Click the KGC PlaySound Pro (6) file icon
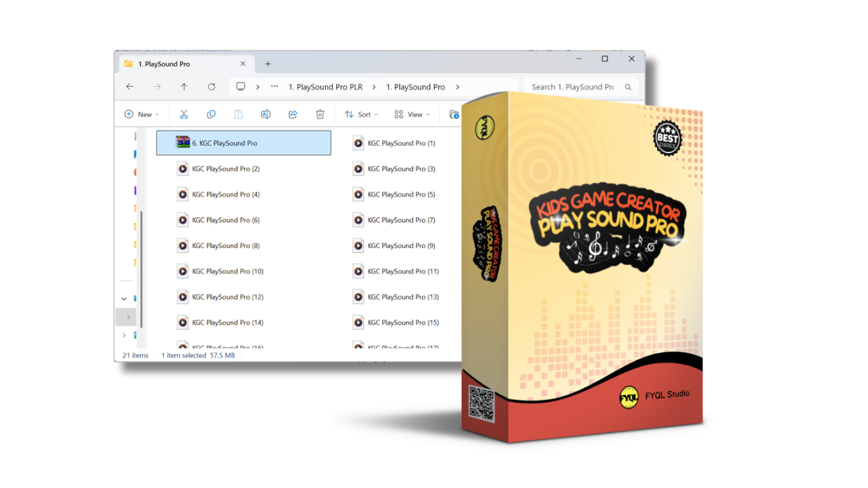Viewport: 868px width, 488px height. [182, 220]
